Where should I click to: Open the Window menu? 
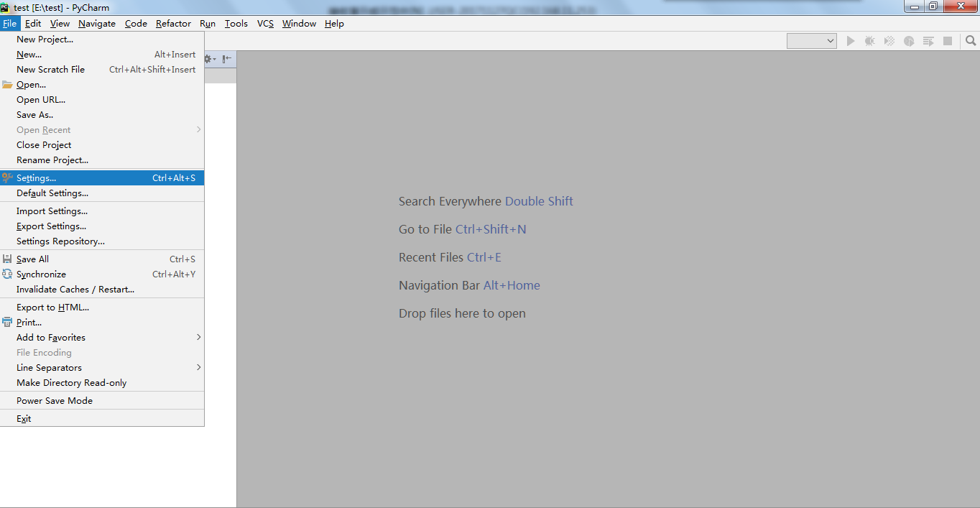(299, 24)
